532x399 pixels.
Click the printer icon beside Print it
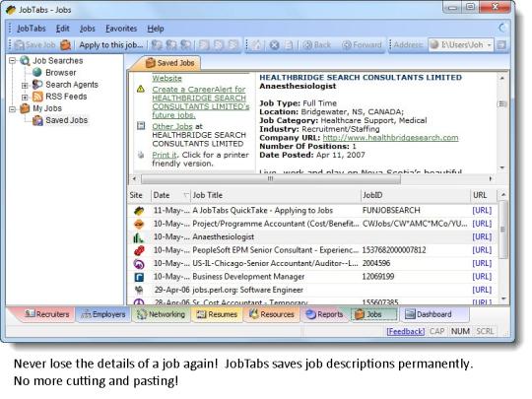(141, 155)
